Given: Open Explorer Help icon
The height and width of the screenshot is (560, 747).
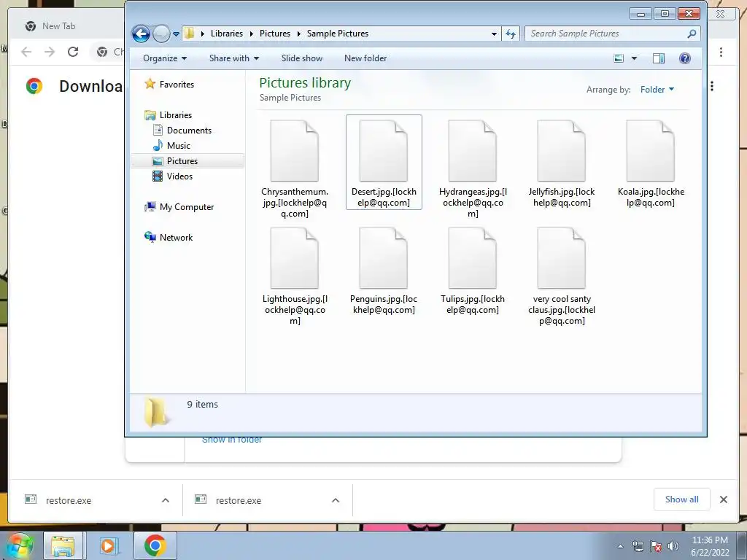Looking at the screenshot, I should (684, 58).
